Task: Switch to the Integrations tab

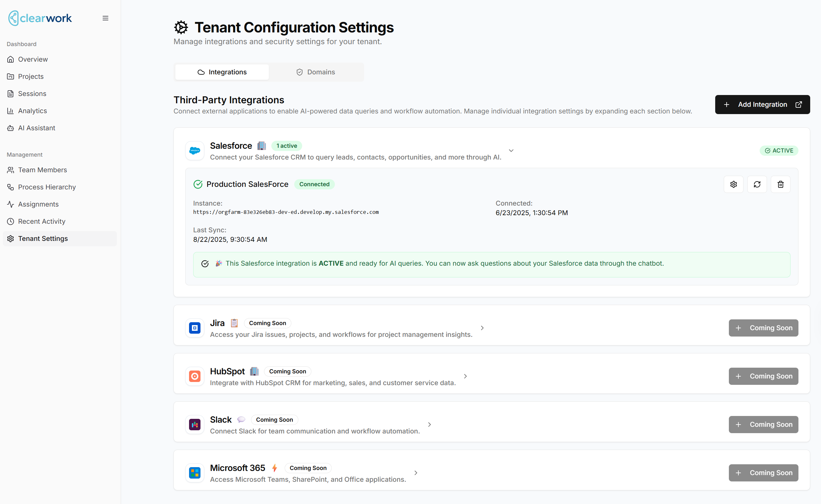Action: [x=222, y=72]
